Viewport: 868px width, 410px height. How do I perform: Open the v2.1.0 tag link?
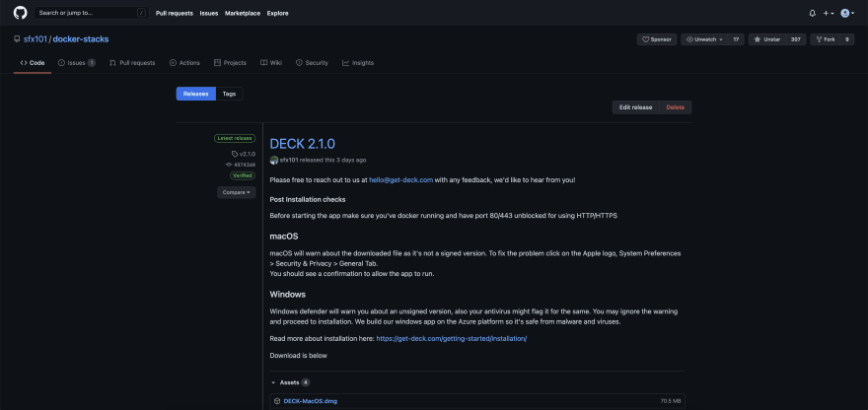[244, 154]
